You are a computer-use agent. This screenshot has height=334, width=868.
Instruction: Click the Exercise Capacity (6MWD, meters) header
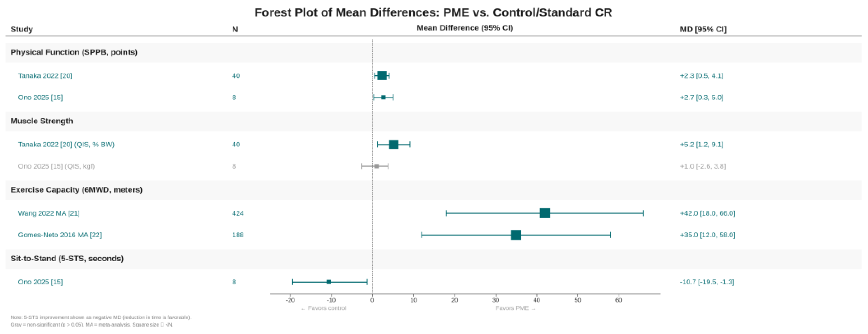click(x=76, y=190)
